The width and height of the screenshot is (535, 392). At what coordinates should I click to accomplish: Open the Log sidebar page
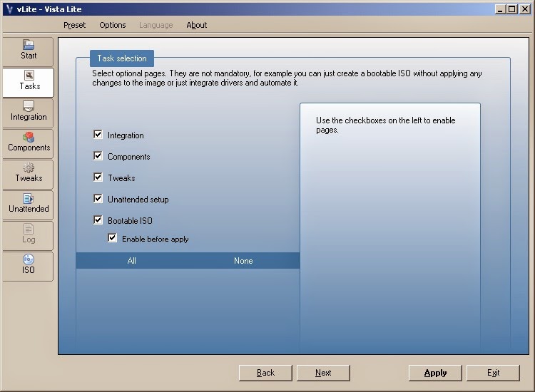[28, 235]
